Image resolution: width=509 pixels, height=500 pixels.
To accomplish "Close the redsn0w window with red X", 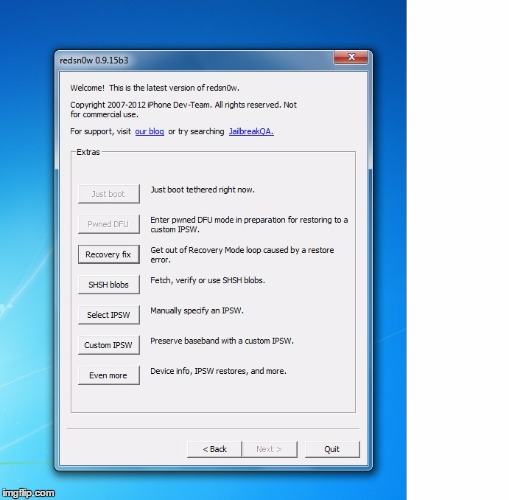I will pos(351,57).
